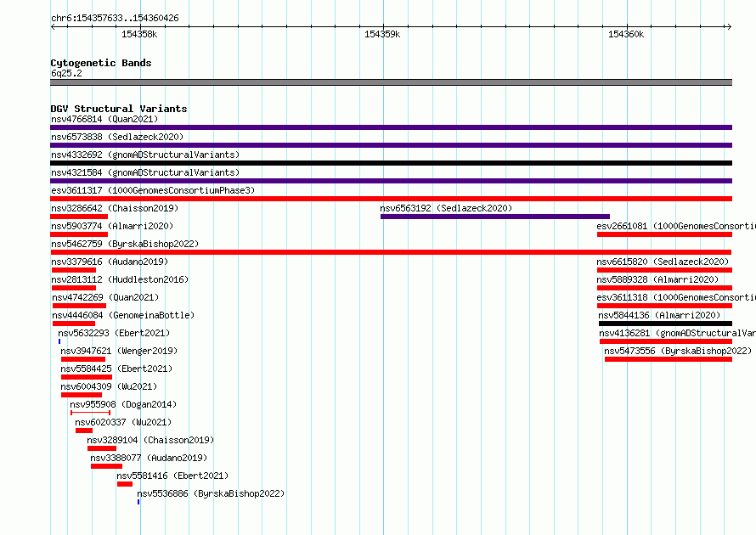Click the black bar of nsv5844136
Image resolution: width=756 pixels, height=535 pixels.
[665, 324]
